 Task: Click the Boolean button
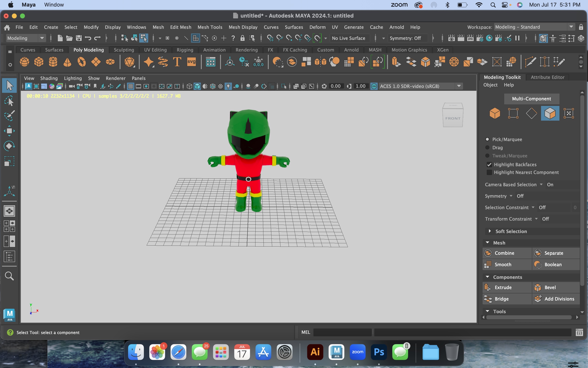point(556,265)
